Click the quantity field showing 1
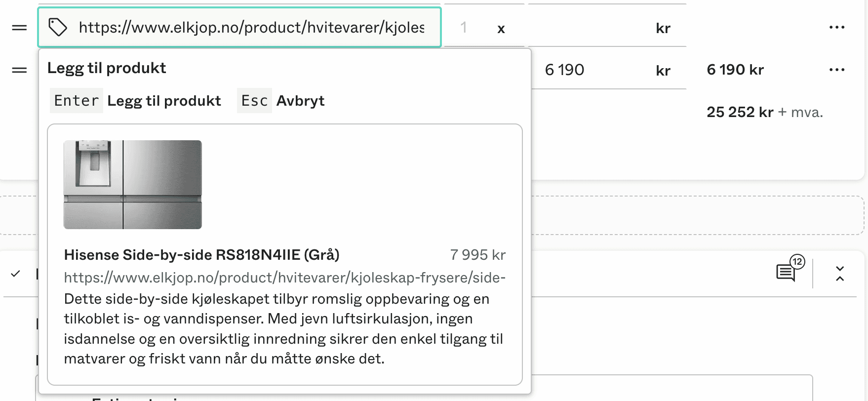868x401 pixels. pos(463,28)
